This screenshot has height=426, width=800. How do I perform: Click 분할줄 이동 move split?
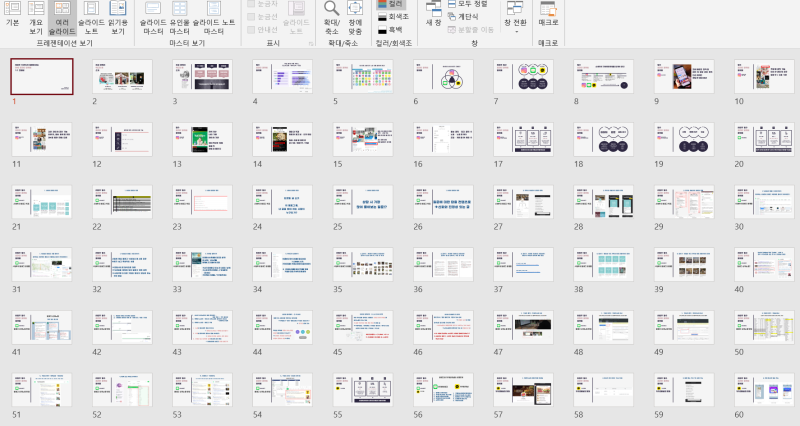tap(470, 30)
